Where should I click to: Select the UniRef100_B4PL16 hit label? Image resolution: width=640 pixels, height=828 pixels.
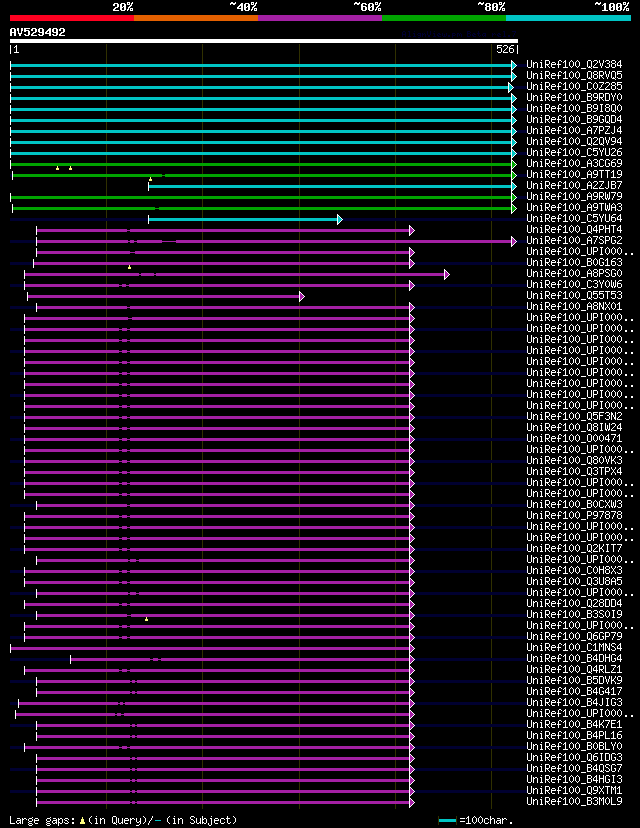pos(574,736)
